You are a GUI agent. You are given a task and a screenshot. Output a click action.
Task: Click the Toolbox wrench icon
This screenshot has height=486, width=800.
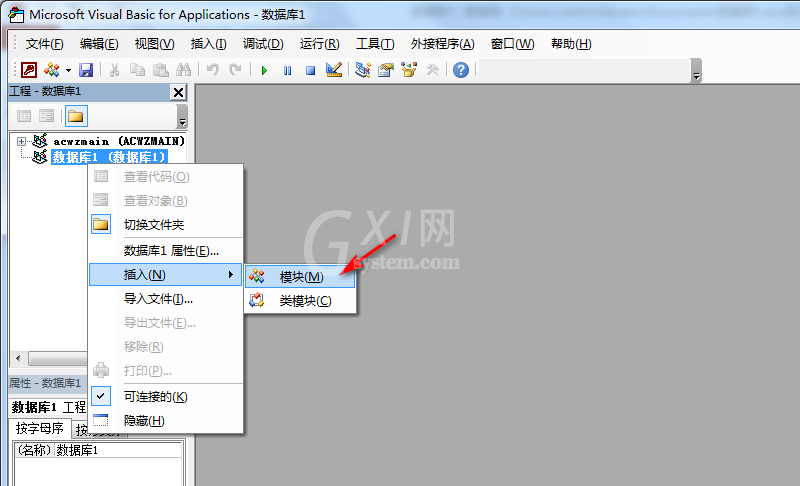coord(432,70)
